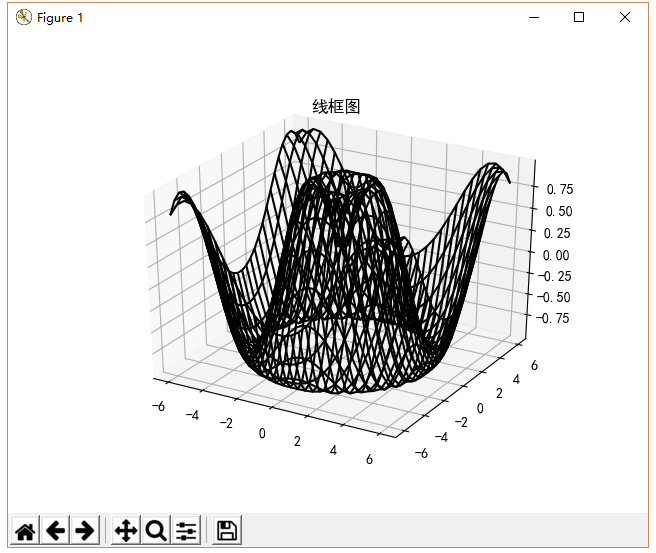Maximize the Figure 1 window
Viewport: 656px width, 553px height.
579,17
